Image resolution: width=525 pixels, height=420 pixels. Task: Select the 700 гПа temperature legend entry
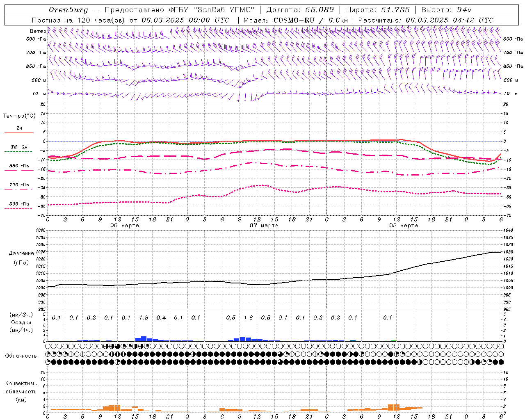19,185
